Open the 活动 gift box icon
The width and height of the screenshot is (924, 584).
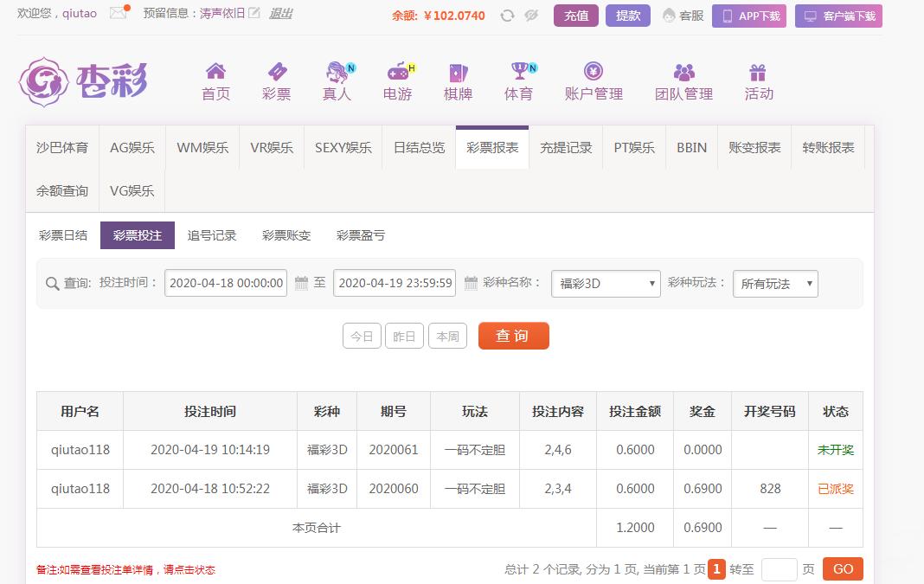(758, 72)
